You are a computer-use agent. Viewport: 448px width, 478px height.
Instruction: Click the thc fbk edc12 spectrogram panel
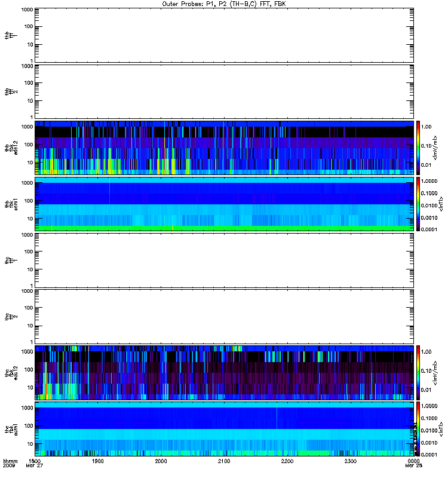click(225, 372)
